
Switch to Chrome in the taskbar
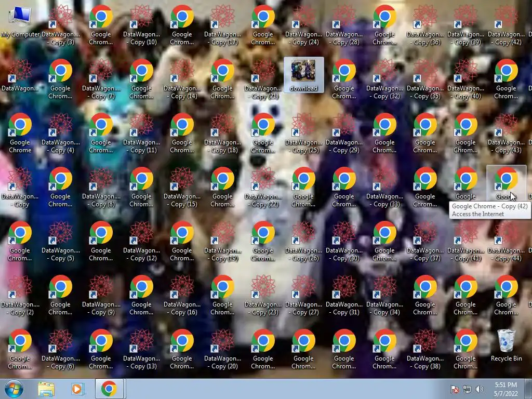pyautogui.click(x=109, y=389)
